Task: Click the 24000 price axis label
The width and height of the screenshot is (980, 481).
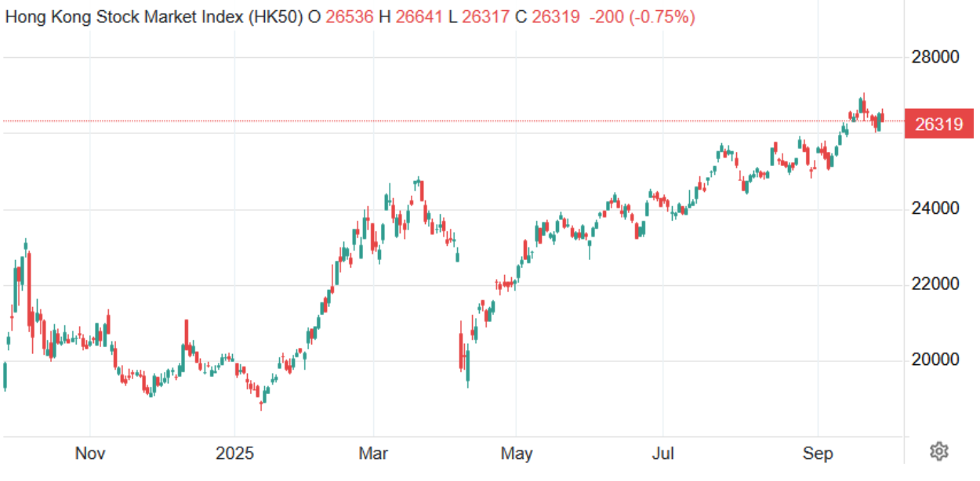Action: click(935, 209)
